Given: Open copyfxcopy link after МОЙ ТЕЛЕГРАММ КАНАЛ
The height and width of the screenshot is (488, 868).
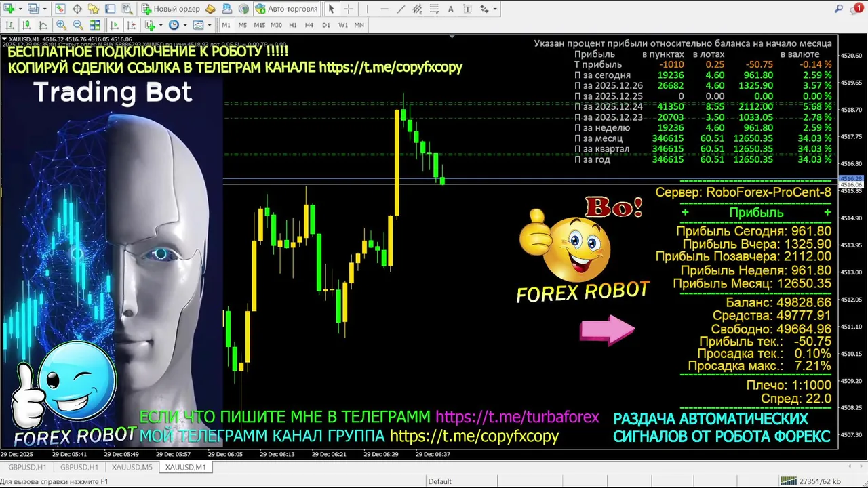Looking at the screenshot, I should pos(474,436).
